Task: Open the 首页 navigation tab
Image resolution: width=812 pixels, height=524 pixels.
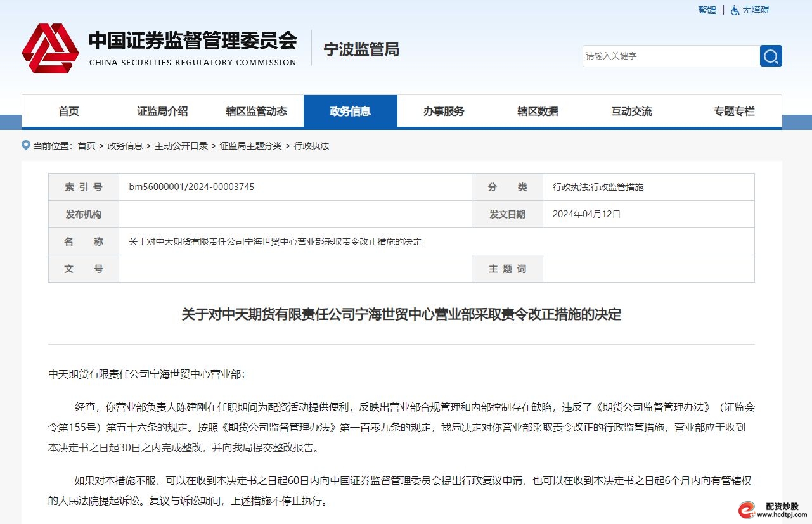Action: pyautogui.click(x=69, y=112)
